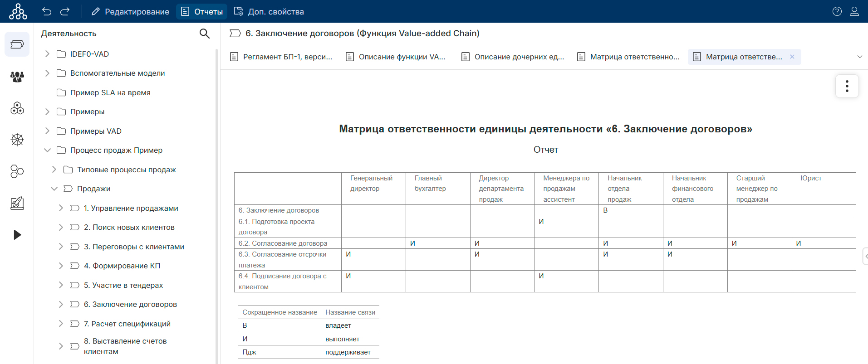
Task: Select 7. Расчет спецификаций in tree
Action: coord(127,324)
